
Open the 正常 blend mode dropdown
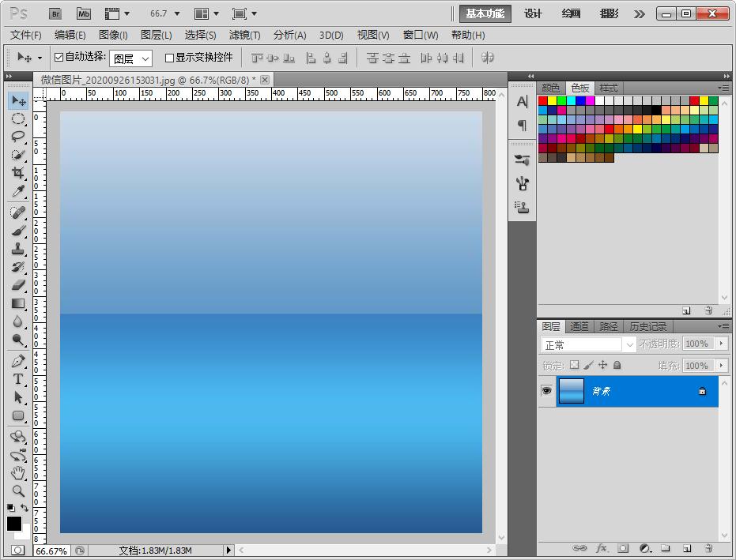click(x=588, y=345)
